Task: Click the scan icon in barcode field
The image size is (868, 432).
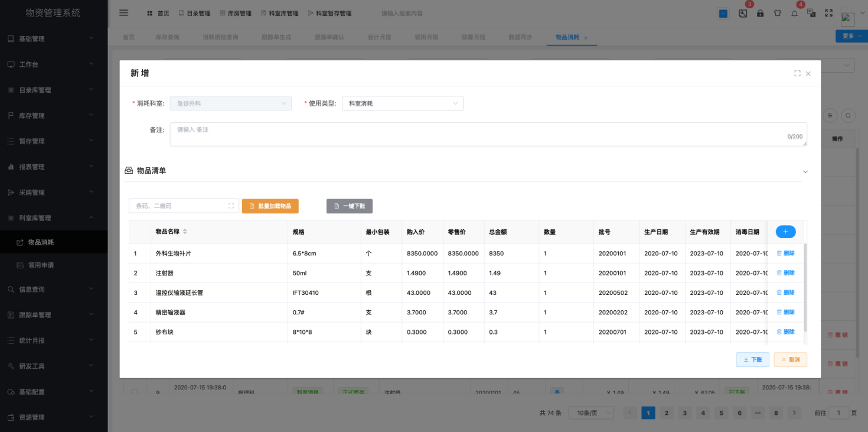Action: point(231,206)
